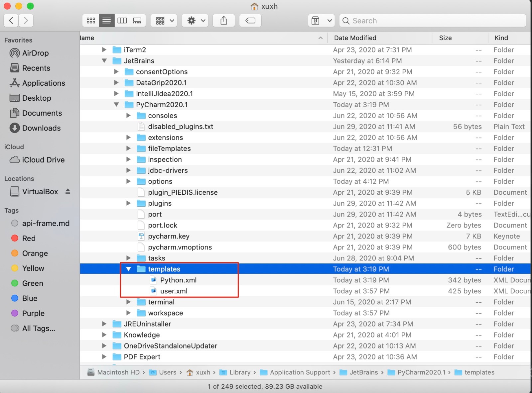Screen dimensions: 532x393
Task: Open All Tags in the sidebar
Action: (33, 328)
